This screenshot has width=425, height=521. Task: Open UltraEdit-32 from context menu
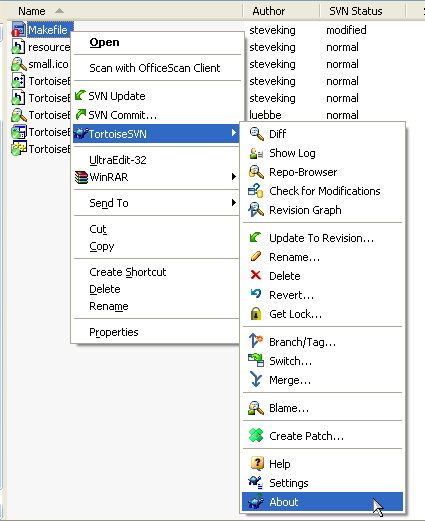tap(156, 160)
